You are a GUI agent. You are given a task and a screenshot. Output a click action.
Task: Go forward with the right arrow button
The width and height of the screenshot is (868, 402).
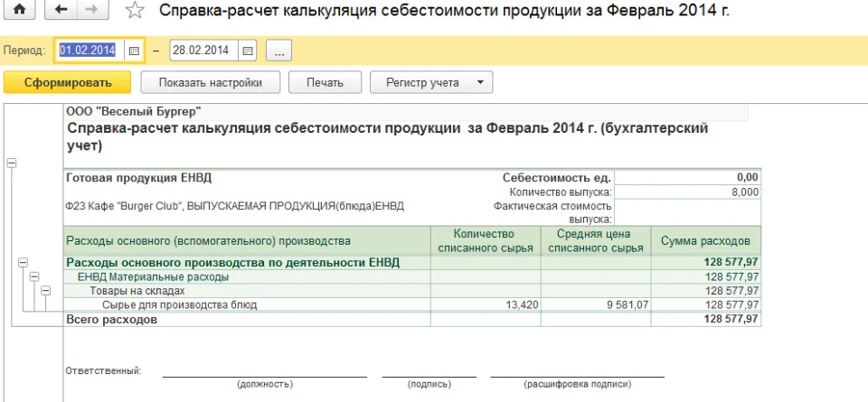93,11
